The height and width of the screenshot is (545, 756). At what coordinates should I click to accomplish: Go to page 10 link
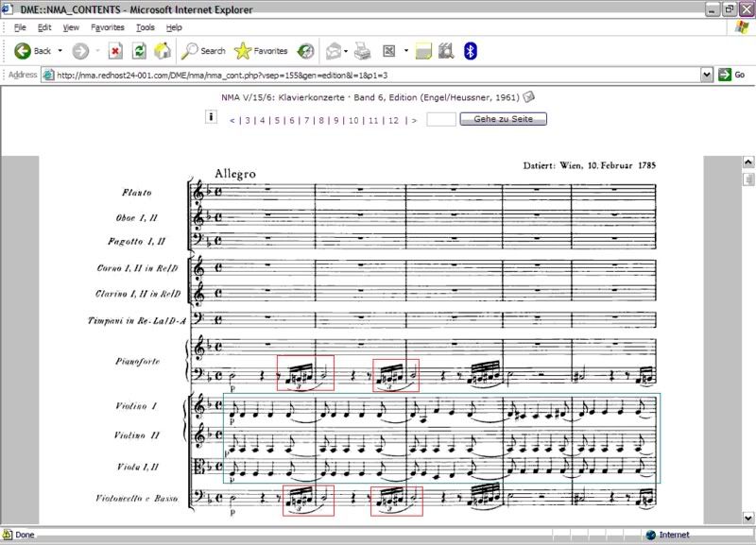[x=353, y=121]
